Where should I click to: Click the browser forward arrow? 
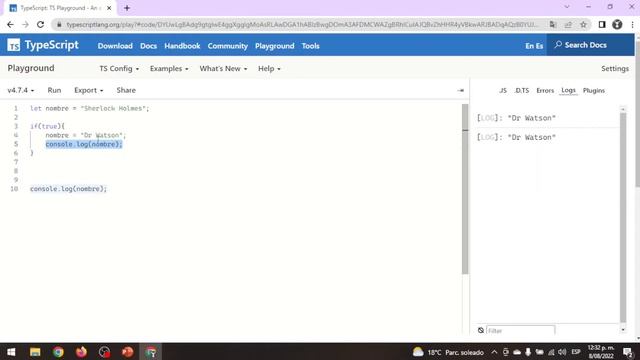pyautogui.click(x=25, y=24)
